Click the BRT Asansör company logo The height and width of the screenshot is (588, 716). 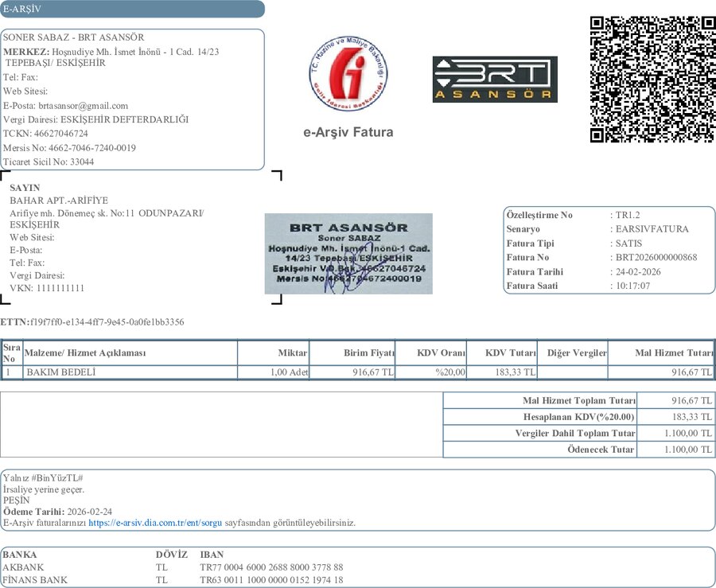[495, 80]
